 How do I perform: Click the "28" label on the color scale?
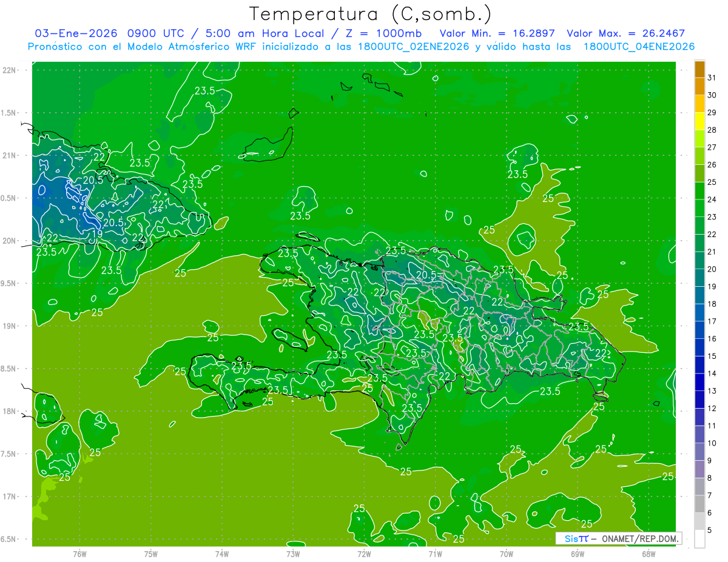(712, 130)
